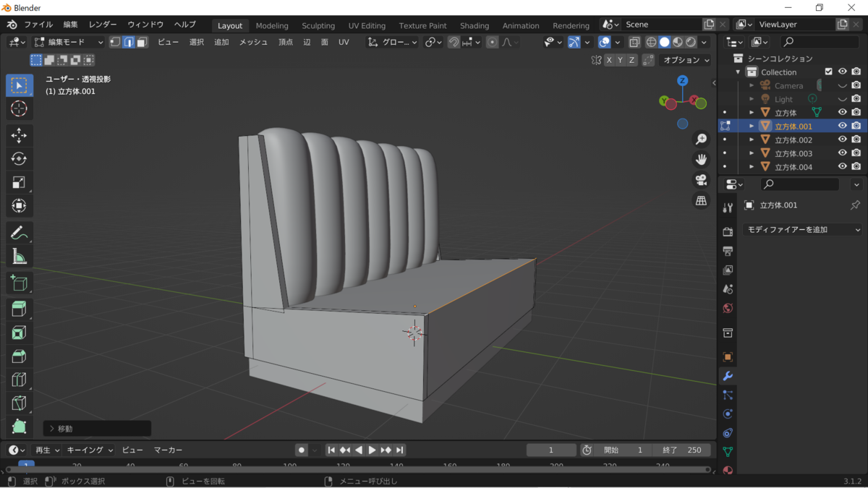The image size is (868, 488).
Task: Select the Bevel tool
Action: tap(19, 356)
